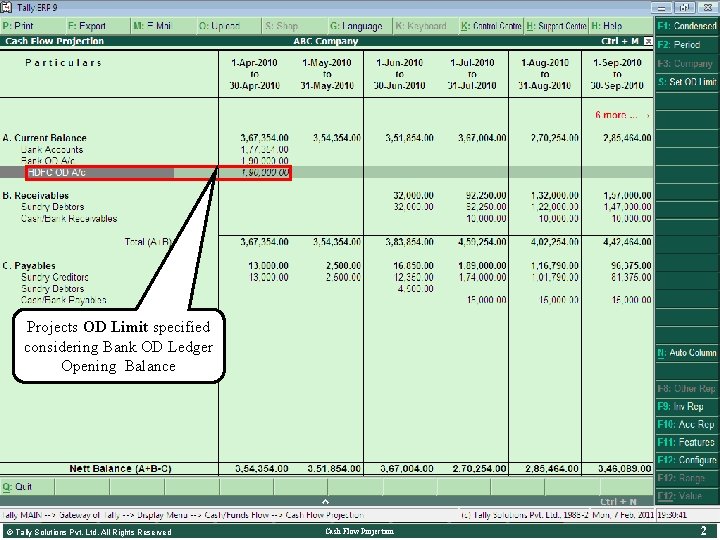Image resolution: width=720 pixels, height=540 pixels.
Task: Click N: Auto Column button
Action: (687, 353)
